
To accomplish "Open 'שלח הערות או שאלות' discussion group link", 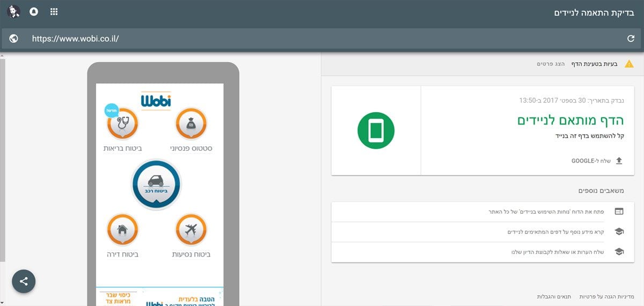I will point(558,252).
